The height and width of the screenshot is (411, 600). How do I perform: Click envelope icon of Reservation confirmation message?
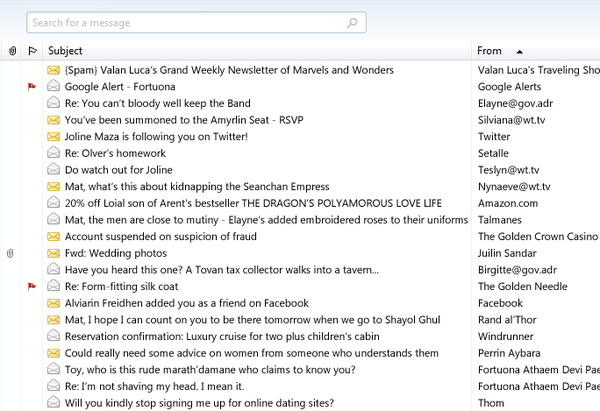[54, 336]
